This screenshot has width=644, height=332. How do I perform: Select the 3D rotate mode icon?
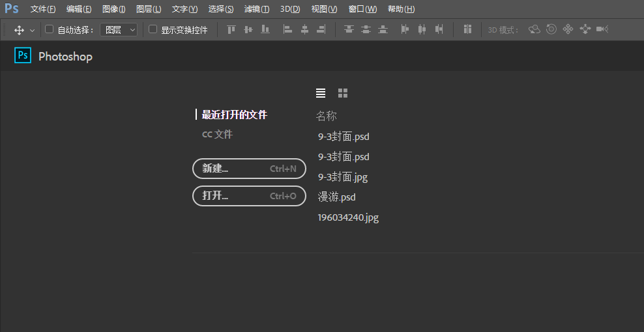pyautogui.click(x=534, y=29)
